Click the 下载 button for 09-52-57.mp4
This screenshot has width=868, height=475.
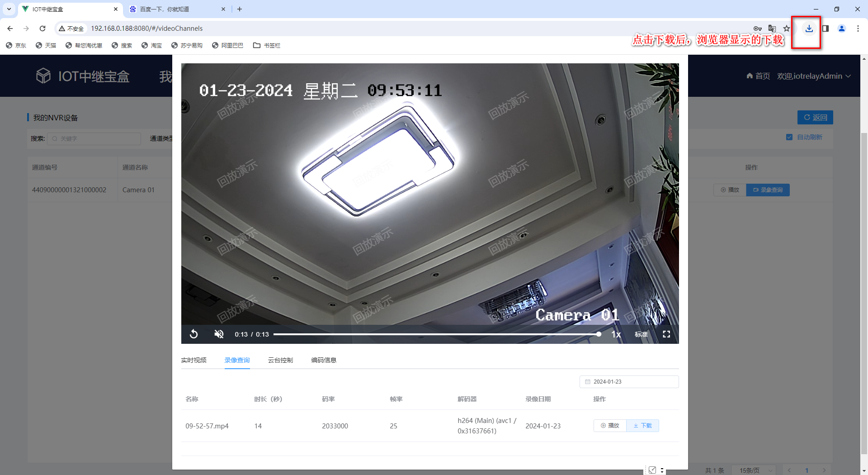(642, 425)
